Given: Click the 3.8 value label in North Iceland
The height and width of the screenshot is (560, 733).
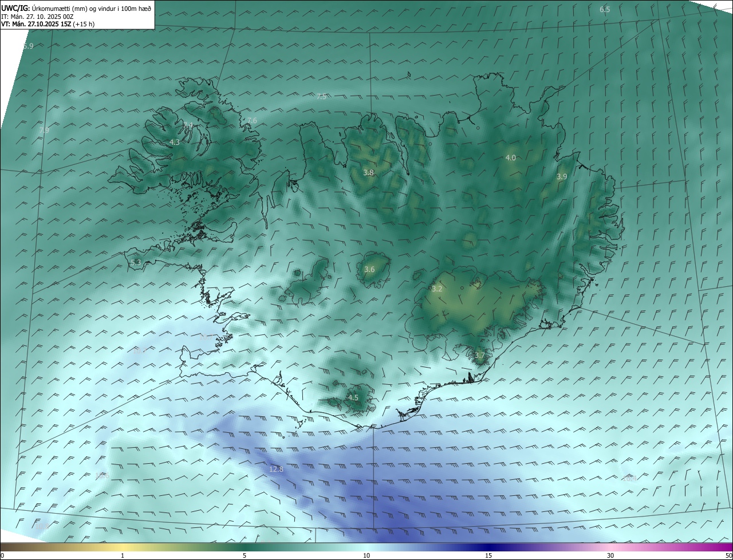Looking at the screenshot, I should pos(369,172).
